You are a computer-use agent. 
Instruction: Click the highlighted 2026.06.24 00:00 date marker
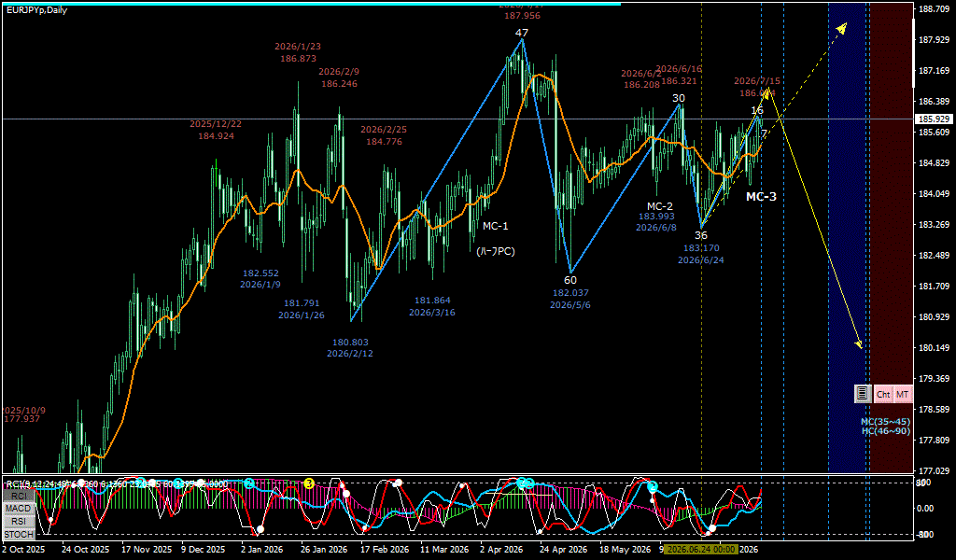[x=700, y=549]
